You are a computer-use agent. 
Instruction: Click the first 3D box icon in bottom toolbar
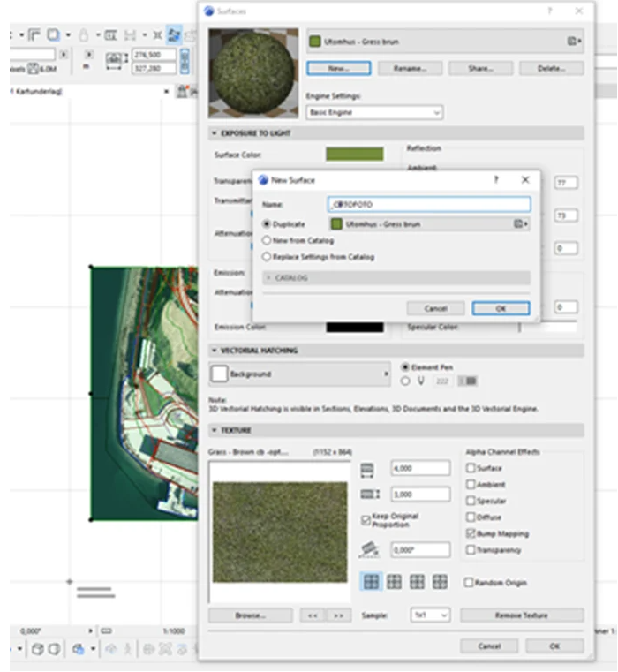coord(38,649)
